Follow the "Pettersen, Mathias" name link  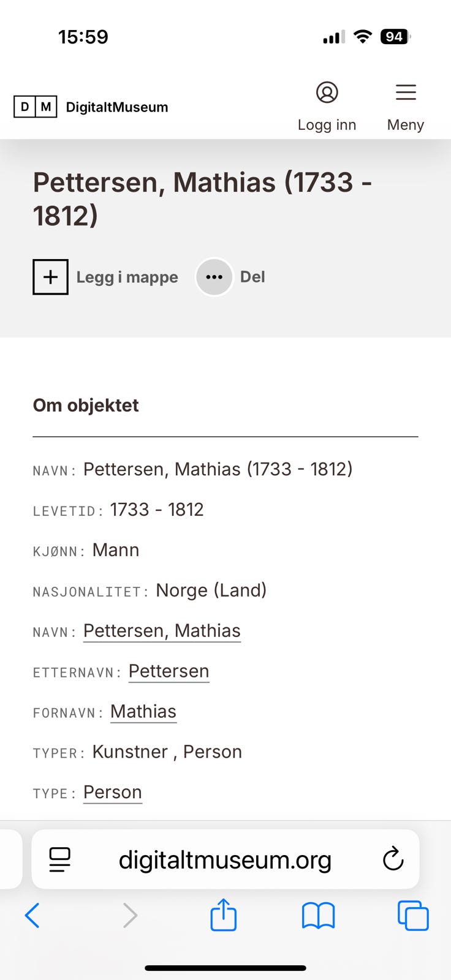[x=162, y=631]
